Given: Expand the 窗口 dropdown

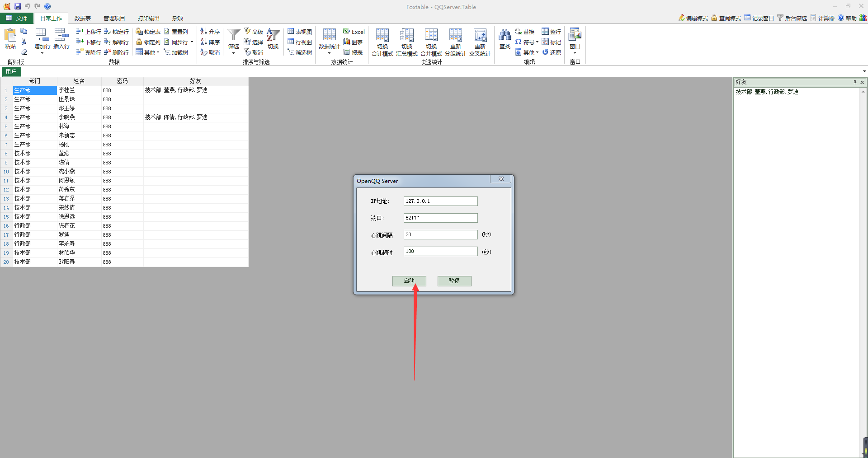Looking at the screenshot, I should (x=575, y=53).
